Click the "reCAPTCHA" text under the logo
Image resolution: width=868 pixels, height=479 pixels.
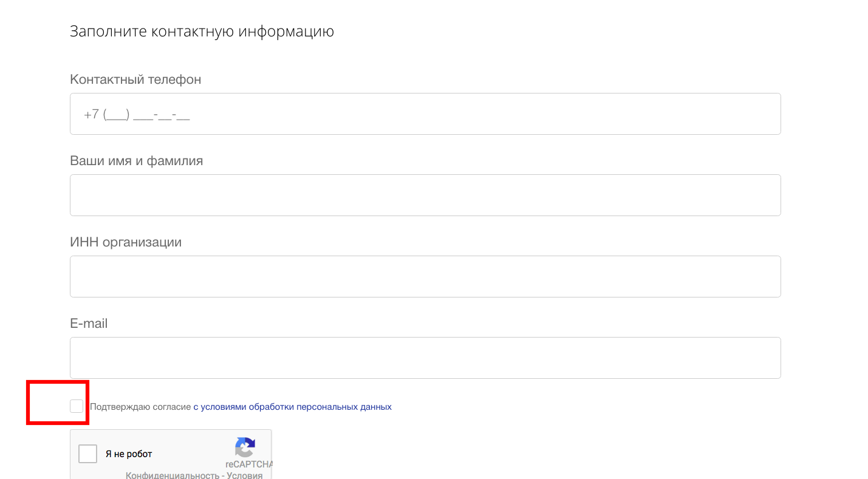249,464
